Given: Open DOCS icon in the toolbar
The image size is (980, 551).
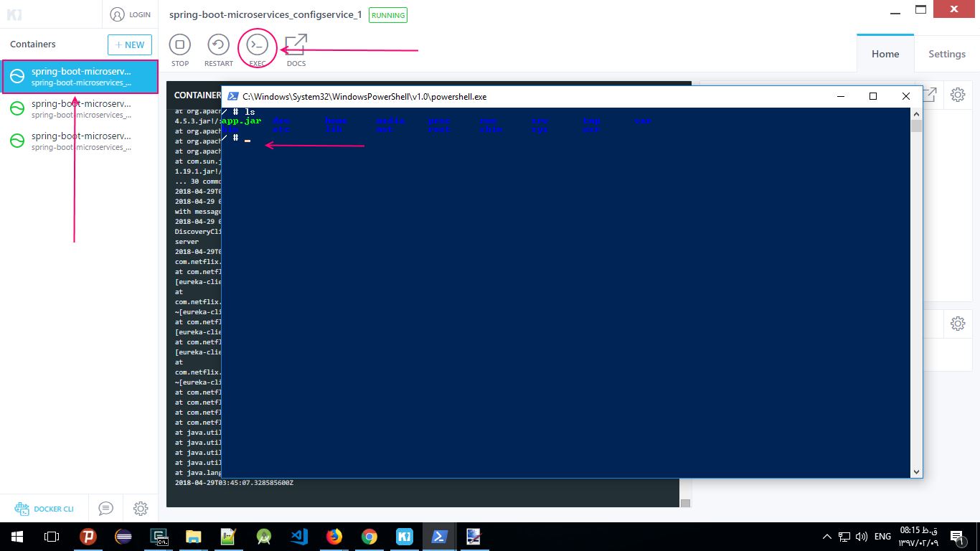Looking at the screenshot, I should pos(296,45).
